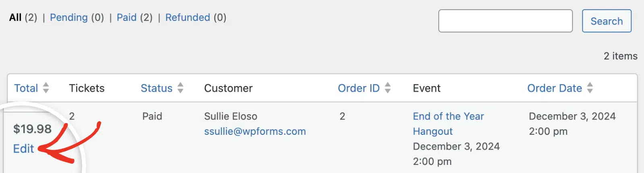Show All orders filter
Viewport: 644px width, 173px height.
click(x=15, y=17)
